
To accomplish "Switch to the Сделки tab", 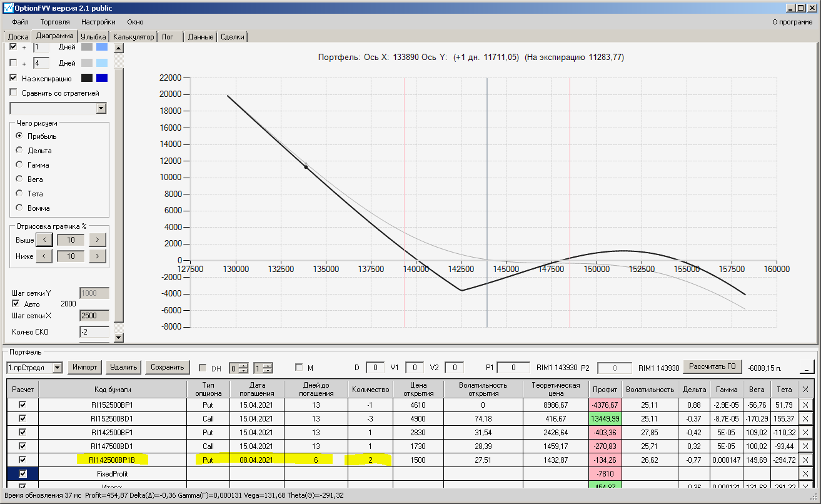I will 233,37.
